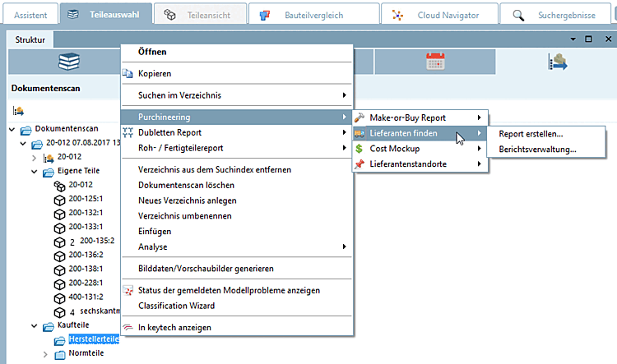Click the calendar icon in the structure toolbar
Image resolution: width=617 pixels, height=364 pixels.
click(434, 62)
